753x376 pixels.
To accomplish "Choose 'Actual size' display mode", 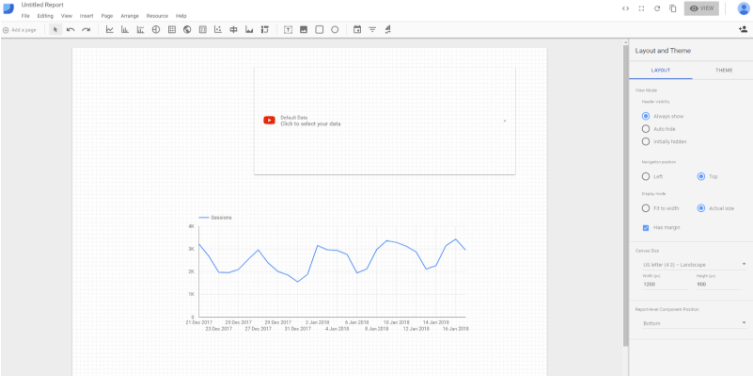I will (x=701, y=208).
